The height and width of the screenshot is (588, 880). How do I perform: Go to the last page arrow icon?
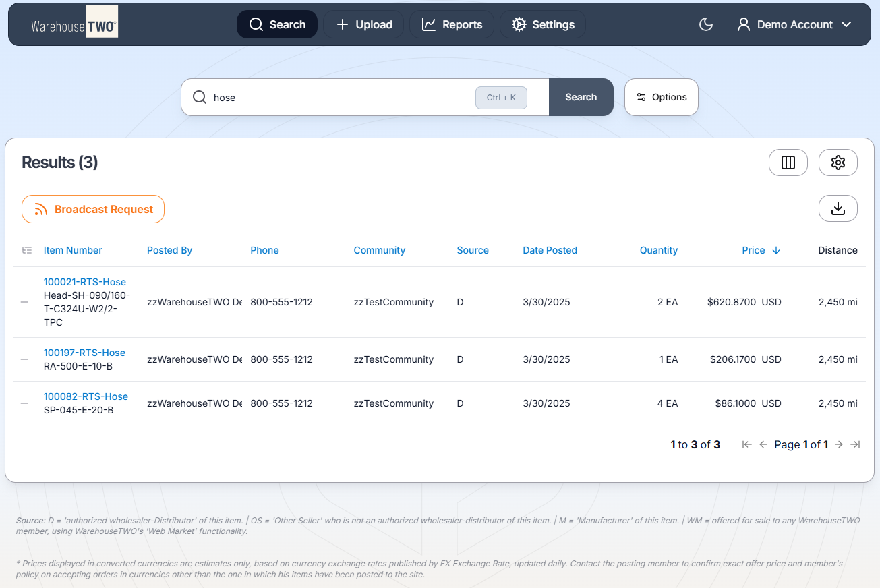pos(855,444)
